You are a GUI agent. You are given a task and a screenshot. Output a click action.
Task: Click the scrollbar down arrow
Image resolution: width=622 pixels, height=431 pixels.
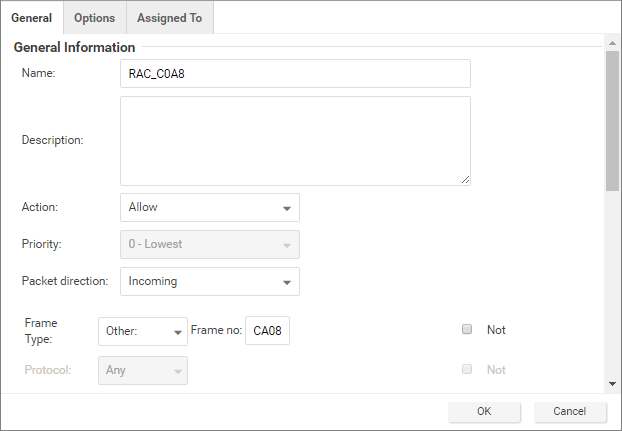click(611, 384)
